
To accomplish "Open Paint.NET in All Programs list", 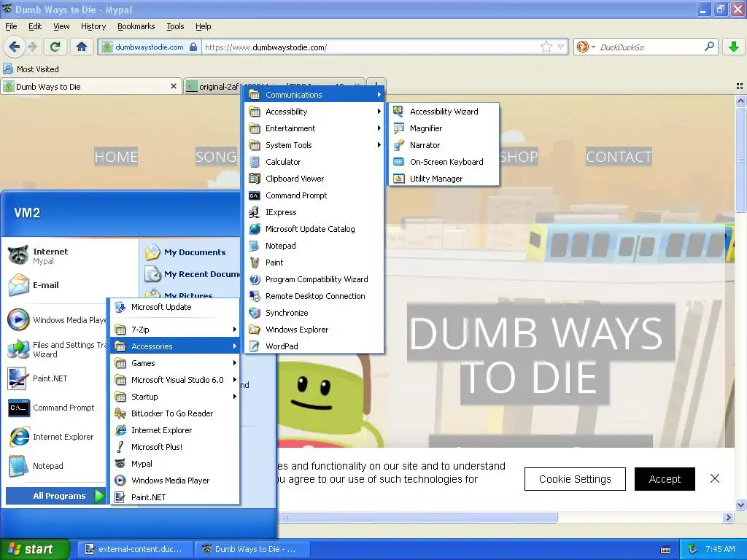I will coord(175,497).
